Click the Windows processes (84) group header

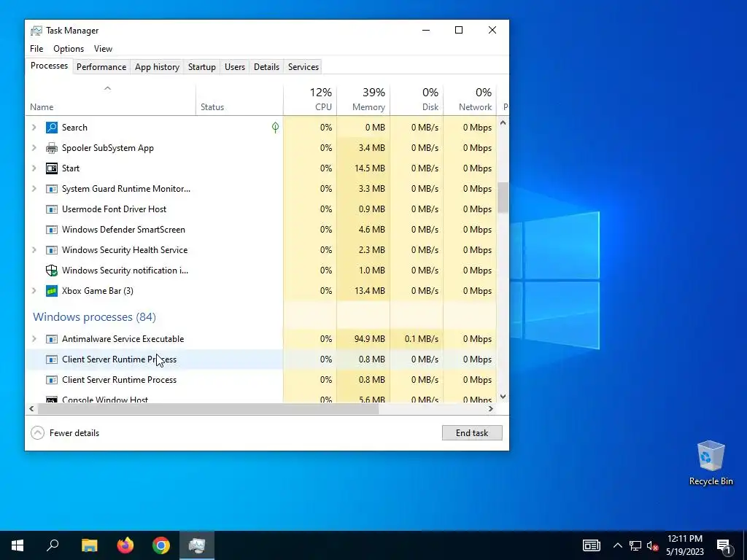[x=94, y=317]
